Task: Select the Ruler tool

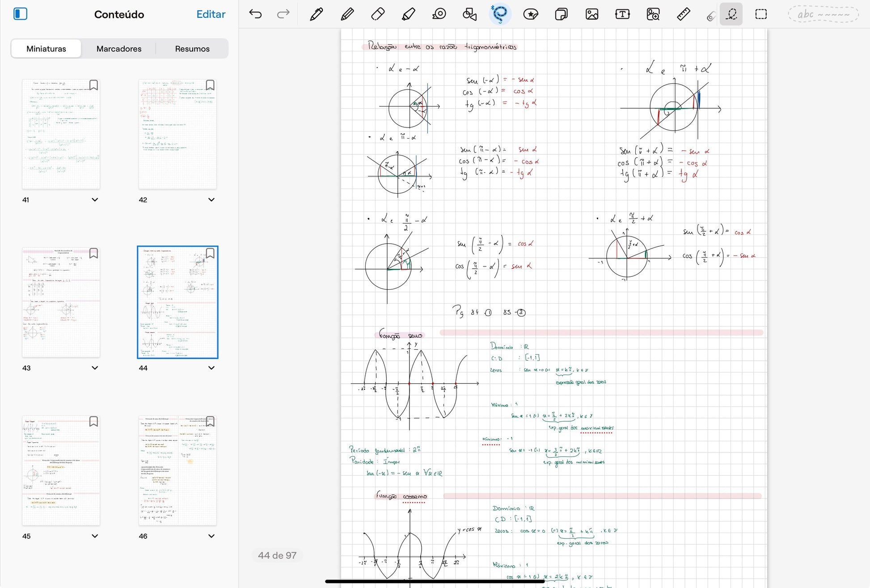Action: point(683,14)
